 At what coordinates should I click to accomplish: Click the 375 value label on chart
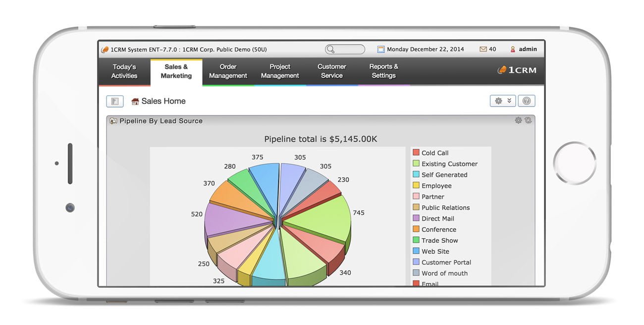pyautogui.click(x=257, y=157)
